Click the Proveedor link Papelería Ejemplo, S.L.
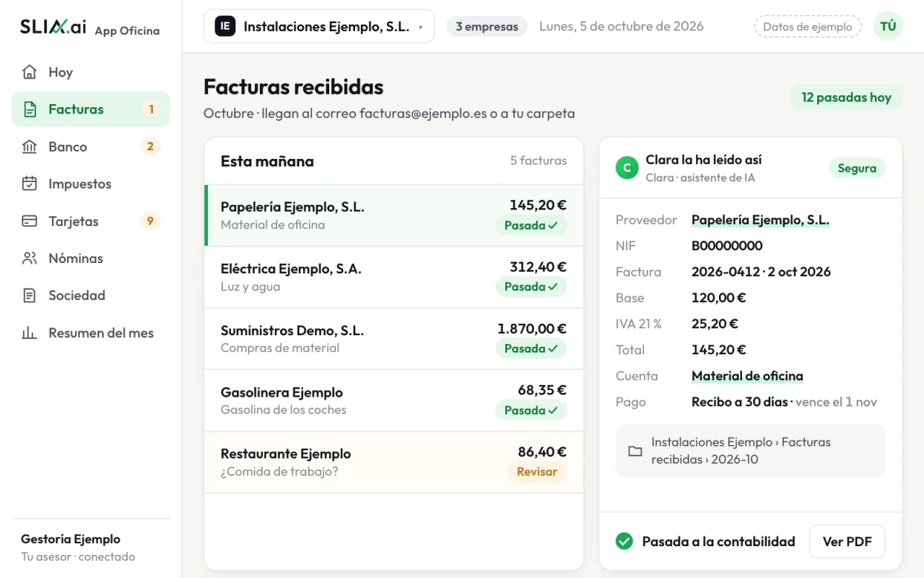Screen dimensions: 924x578 click(760, 220)
